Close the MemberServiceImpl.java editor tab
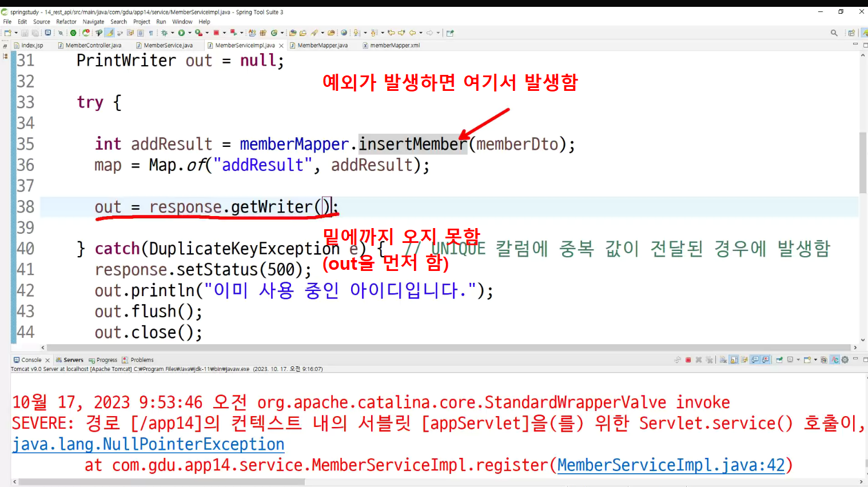868x487 pixels. click(281, 46)
